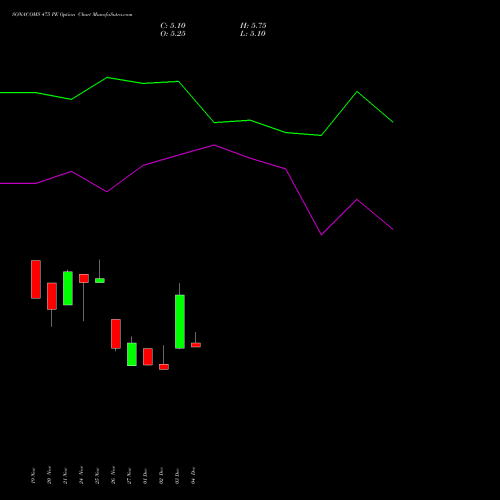The width and height of the screenshot is (500, 500).
Task: Click the 04 Dec date label
Action: pyautogui.click(x=193, y=476)
